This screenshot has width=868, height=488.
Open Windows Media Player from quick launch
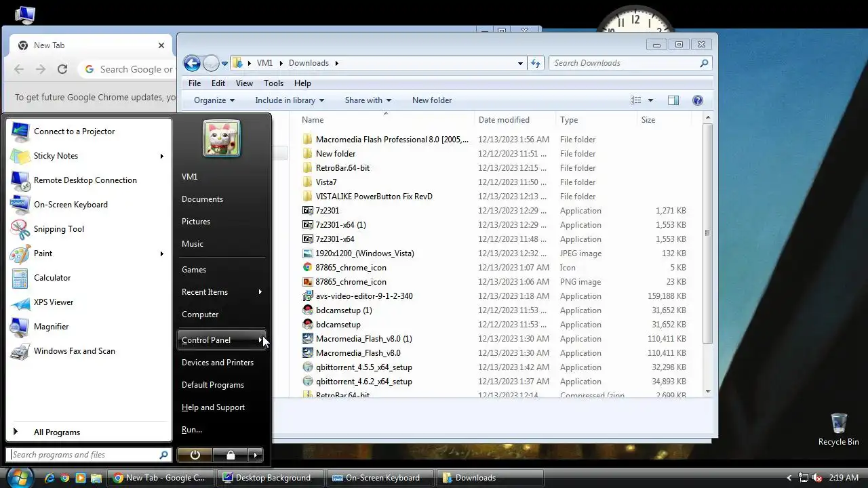pos(80,478)
